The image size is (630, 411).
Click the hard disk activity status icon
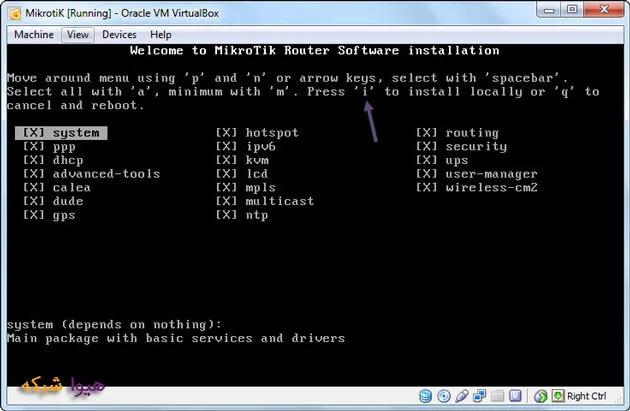tap(425, 396)
